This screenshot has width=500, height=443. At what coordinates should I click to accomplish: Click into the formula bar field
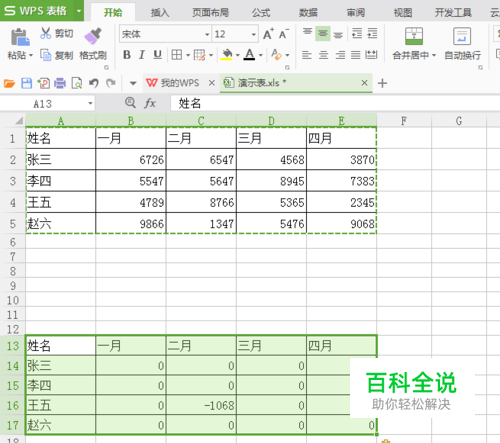coord(335,103)
